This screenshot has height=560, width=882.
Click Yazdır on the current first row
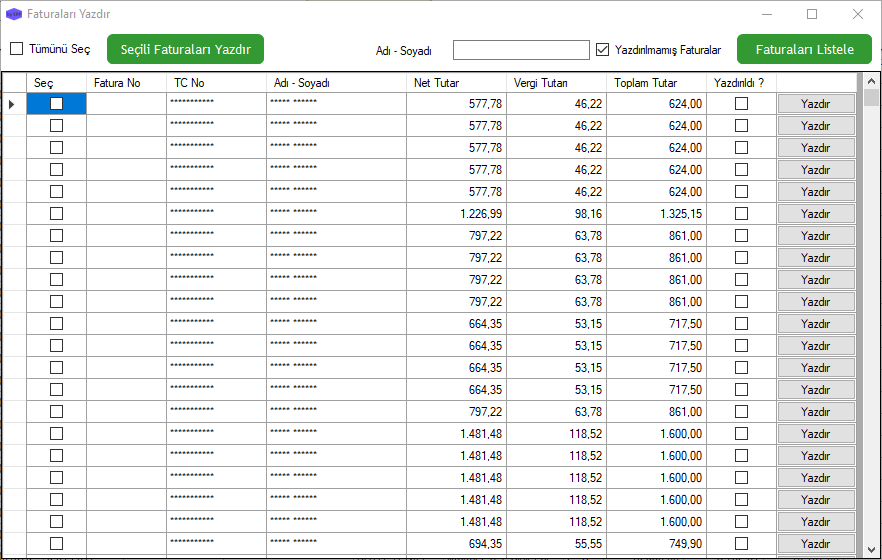point(816,103)
